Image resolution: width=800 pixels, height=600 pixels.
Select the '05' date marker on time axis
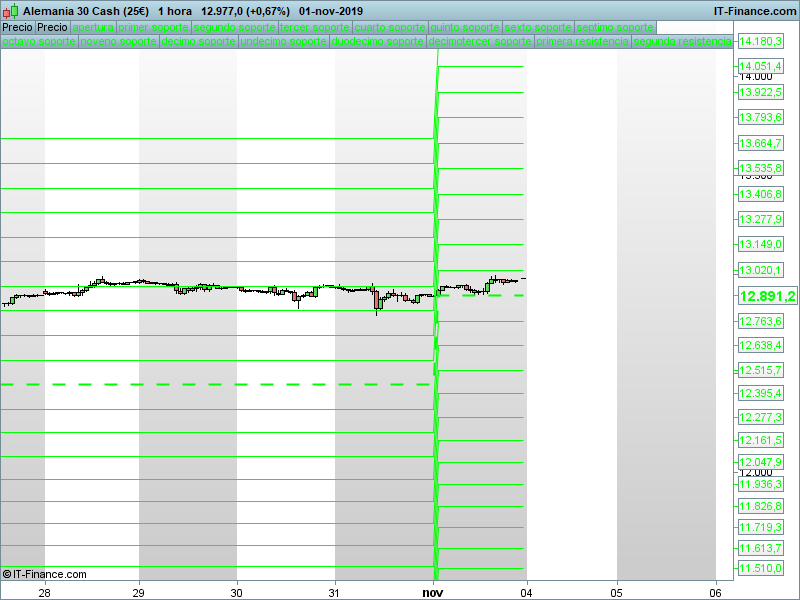(617, 591)
